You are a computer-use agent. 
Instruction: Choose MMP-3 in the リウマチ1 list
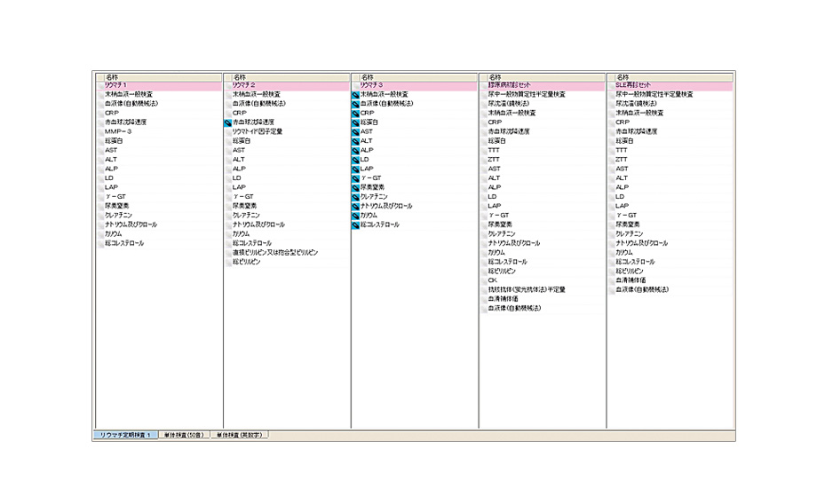click(118, 131)
